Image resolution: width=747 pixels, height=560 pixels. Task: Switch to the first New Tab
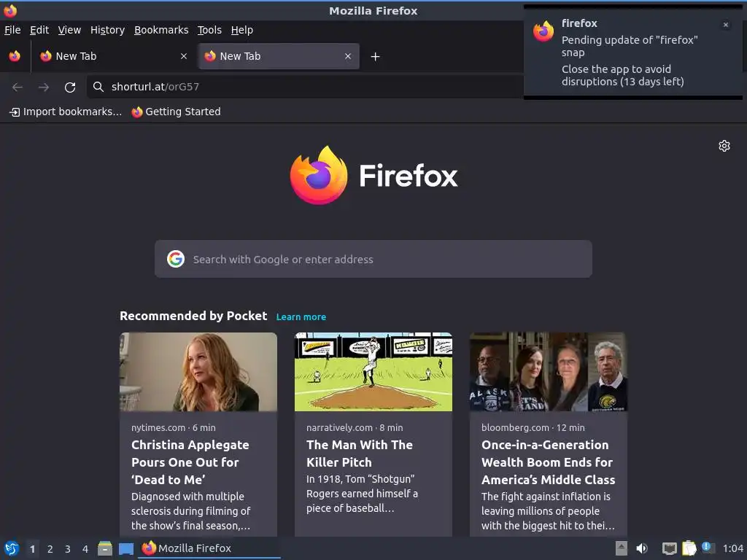113,56
